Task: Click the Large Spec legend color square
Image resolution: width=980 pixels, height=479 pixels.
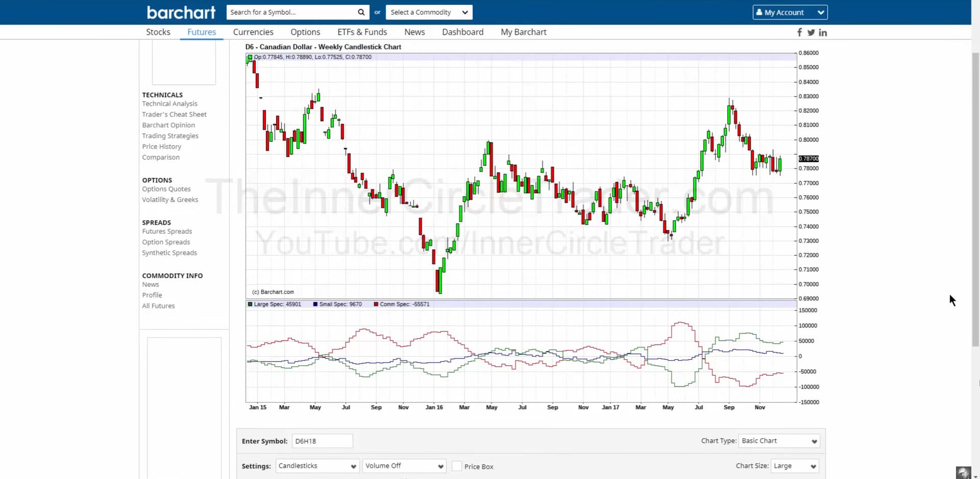Action: (x=250, y=304)
